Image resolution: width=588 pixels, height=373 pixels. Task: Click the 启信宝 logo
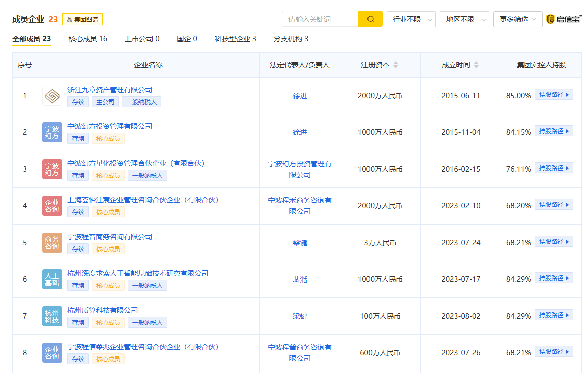tap(564, 19)
